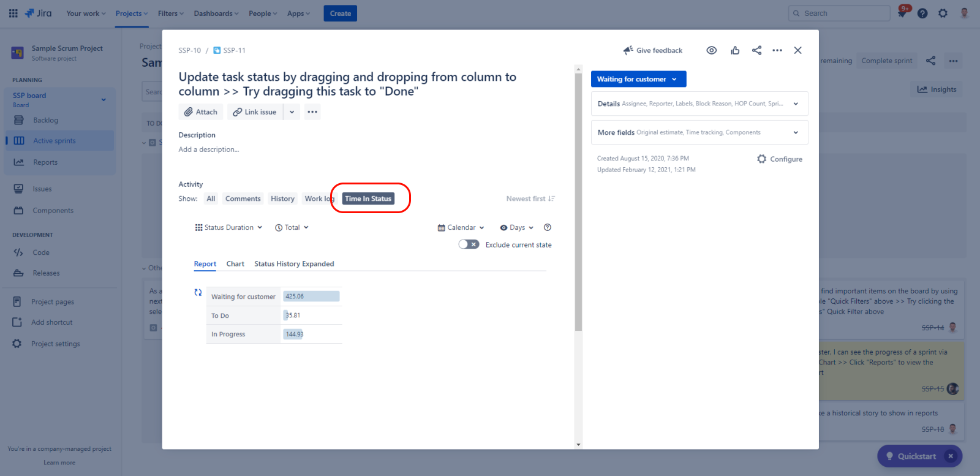Viewport: 980px width, 476px height.
Task: Click the share issue icon
Action: point(756,50)
